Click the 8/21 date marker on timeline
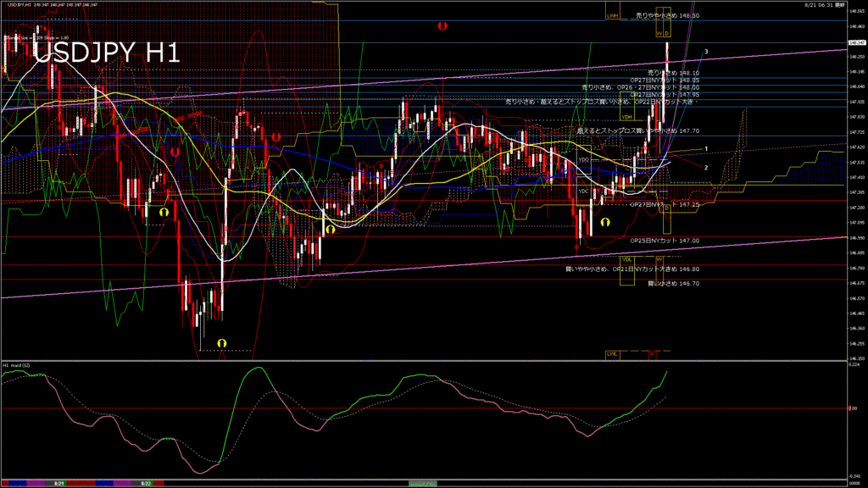Viewport: 868px width, 488px height. coord(60,483)
